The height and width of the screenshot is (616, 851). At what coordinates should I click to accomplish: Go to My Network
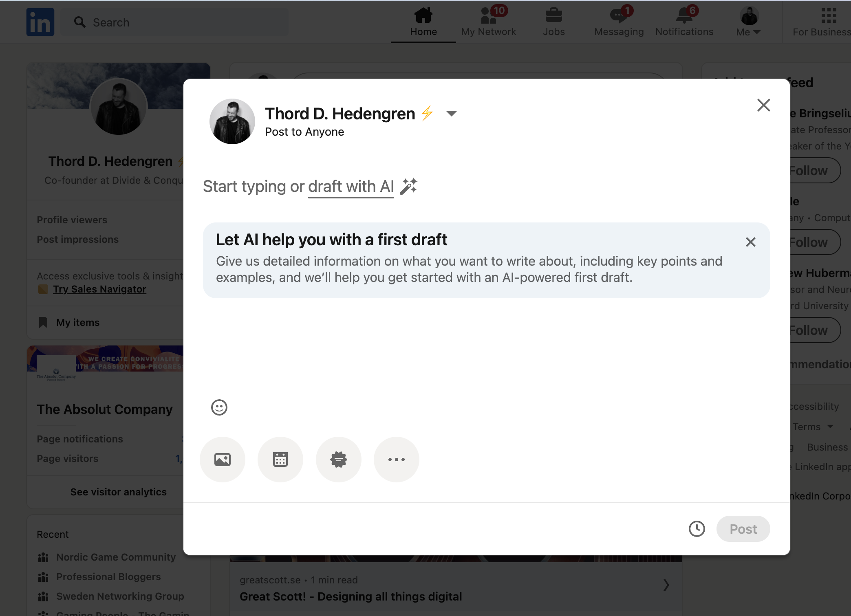[x=488, y=21]
